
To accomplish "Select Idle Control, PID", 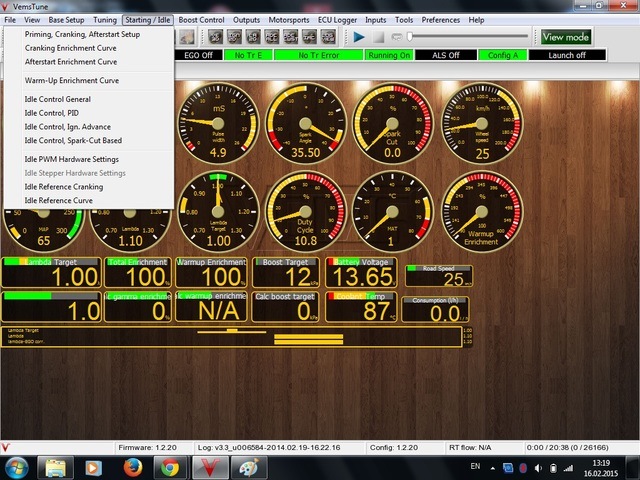I will [89, 113].
